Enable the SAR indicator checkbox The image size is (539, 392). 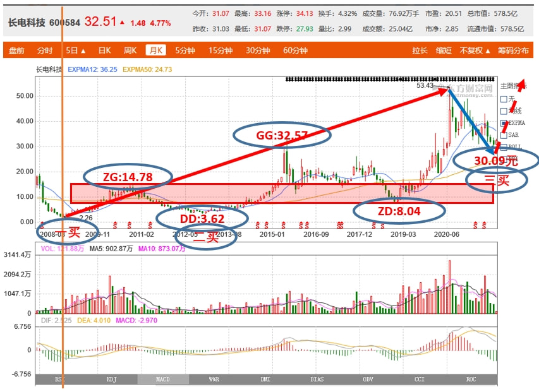click(504, 135)
